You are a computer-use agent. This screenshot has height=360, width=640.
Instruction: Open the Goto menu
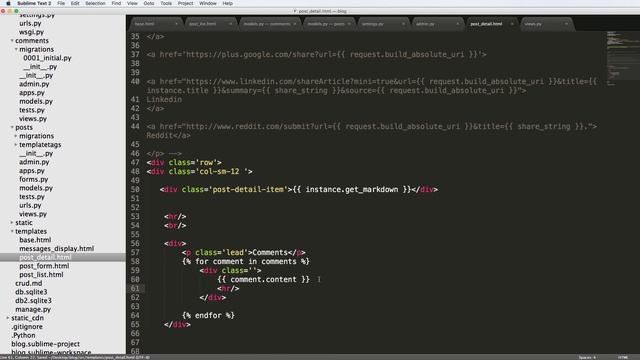(149, 3)
